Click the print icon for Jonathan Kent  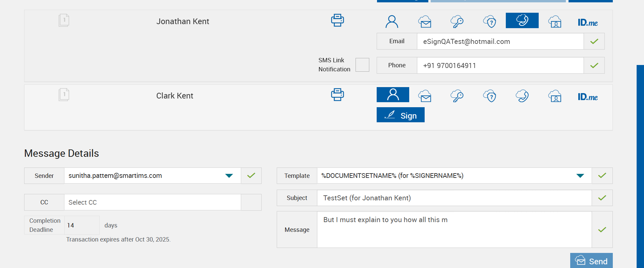337,20
